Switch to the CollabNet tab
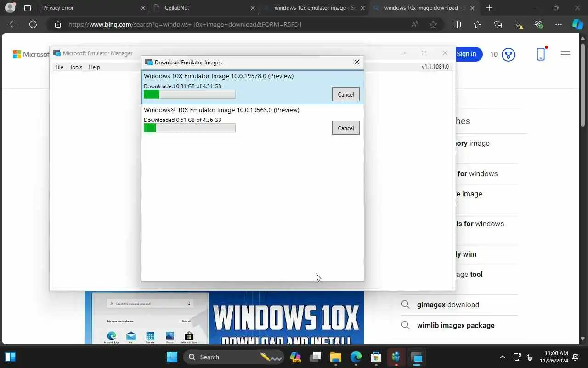 204,8
